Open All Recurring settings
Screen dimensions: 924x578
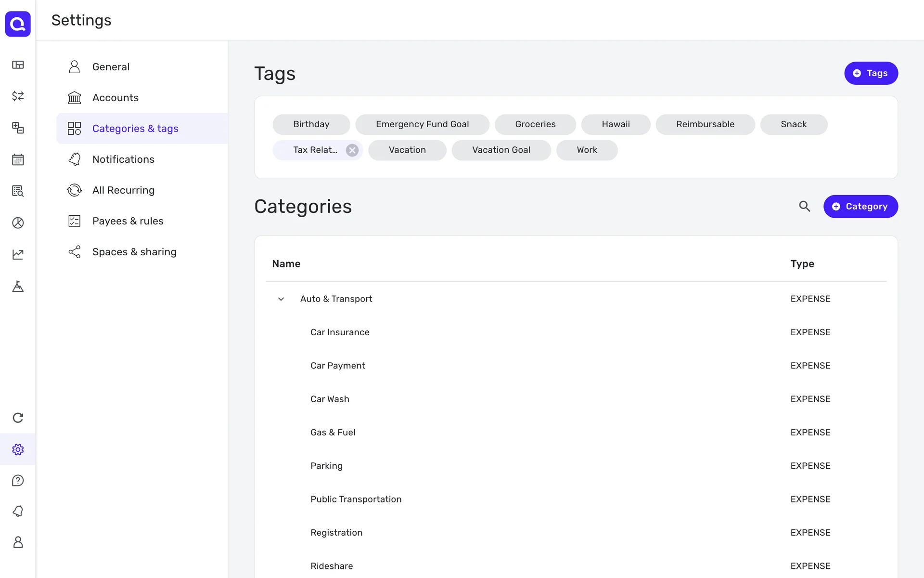click(123, 190)
